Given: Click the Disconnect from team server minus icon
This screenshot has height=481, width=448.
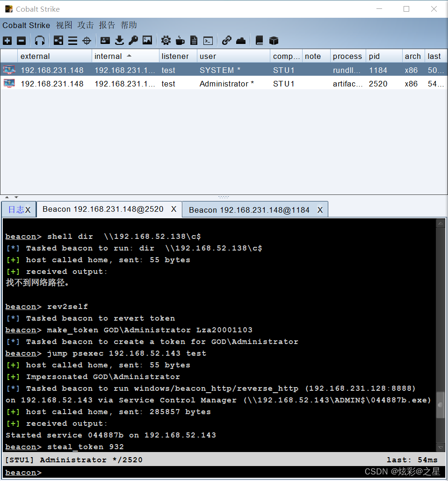Looking at the screenshot, I should click(21, 41).
